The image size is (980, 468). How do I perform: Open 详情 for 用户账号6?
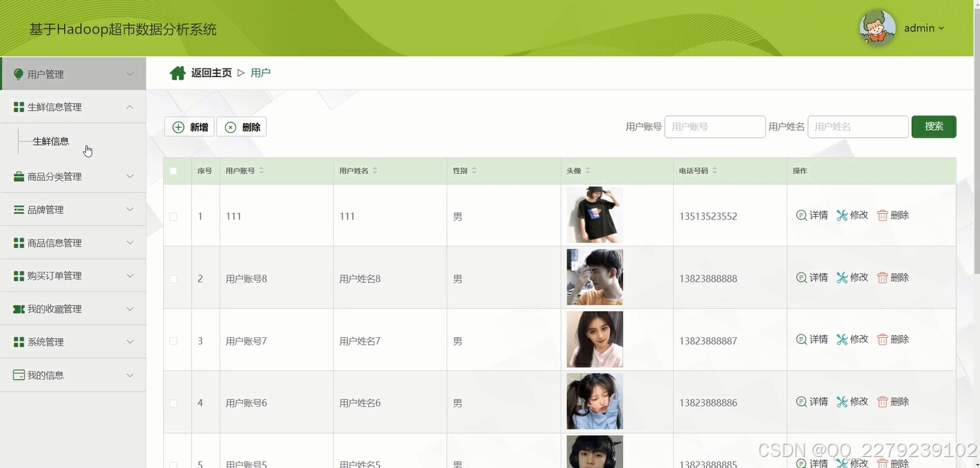tap(812, 401)
